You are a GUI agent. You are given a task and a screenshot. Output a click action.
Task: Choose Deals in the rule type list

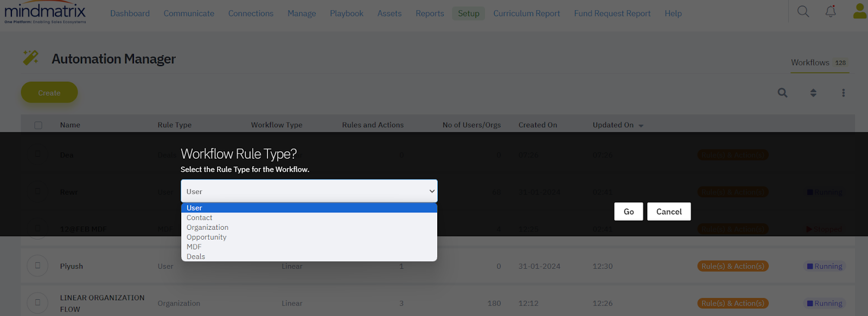point(309,256)
